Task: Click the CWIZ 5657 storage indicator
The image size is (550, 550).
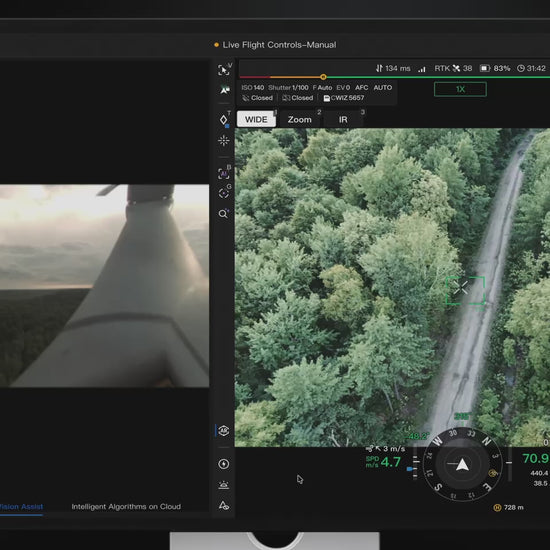Action: coord(344,98)
